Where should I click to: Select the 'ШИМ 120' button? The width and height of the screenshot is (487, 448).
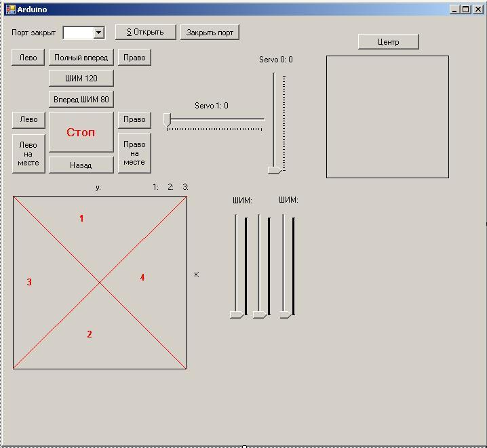[x=81, y=79]
